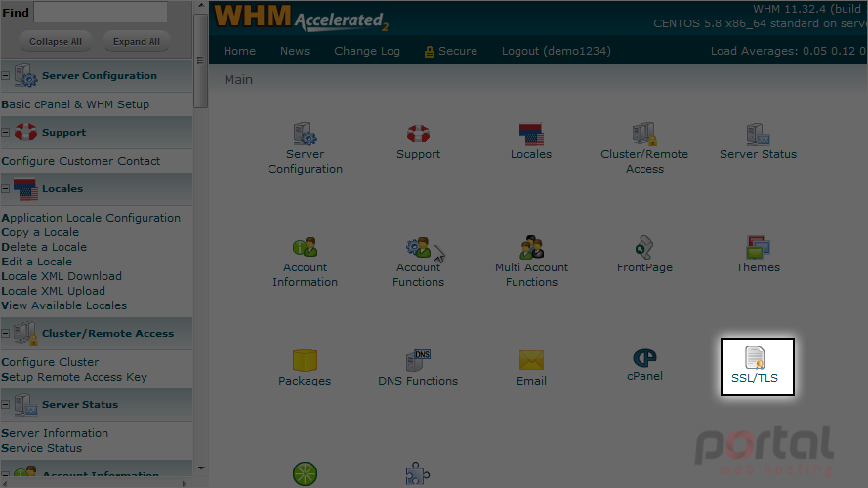Open Server Configuration icon in main panel
The width and height of the screenshot is (868, 488).
click(305, 134)
